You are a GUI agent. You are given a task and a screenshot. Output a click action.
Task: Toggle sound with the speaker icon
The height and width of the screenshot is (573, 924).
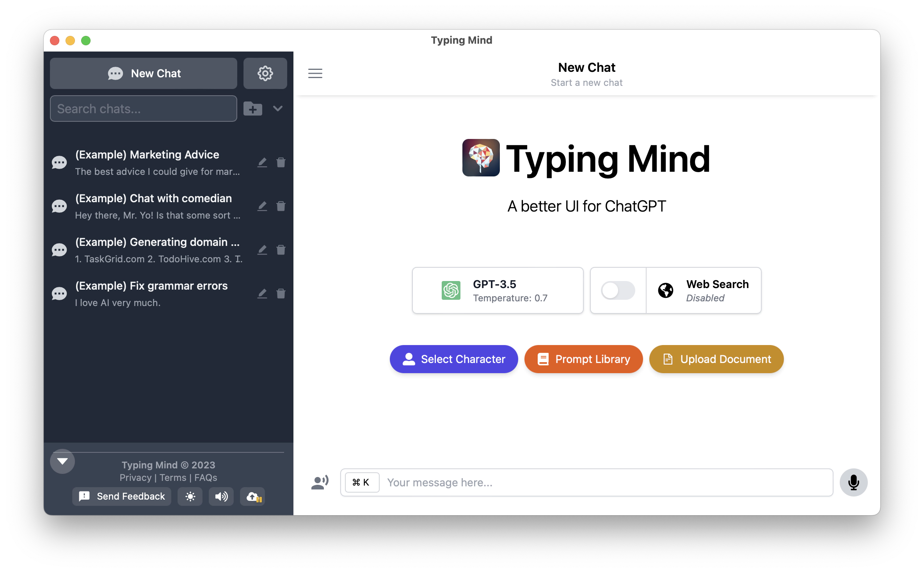point(221,496)
